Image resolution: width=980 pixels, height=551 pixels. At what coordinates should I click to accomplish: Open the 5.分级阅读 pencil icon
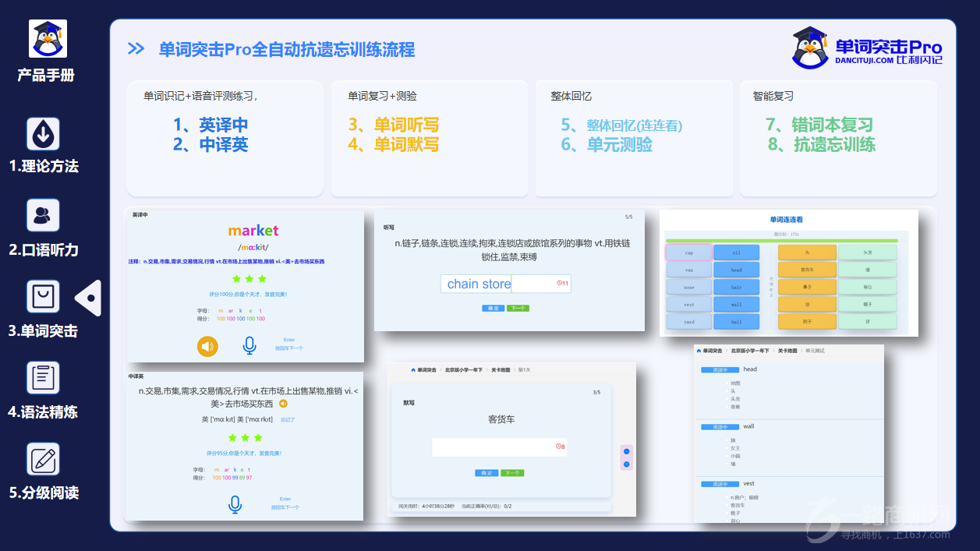[43, 459]
